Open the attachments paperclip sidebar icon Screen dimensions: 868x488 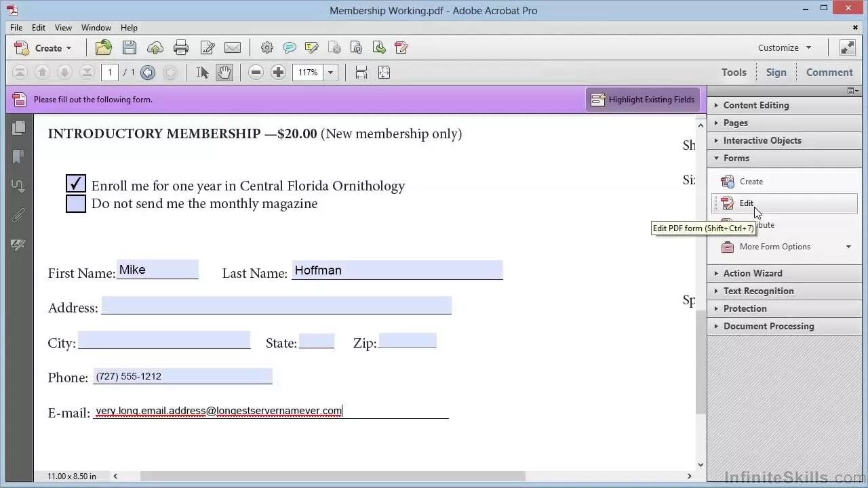coord(18,216)
